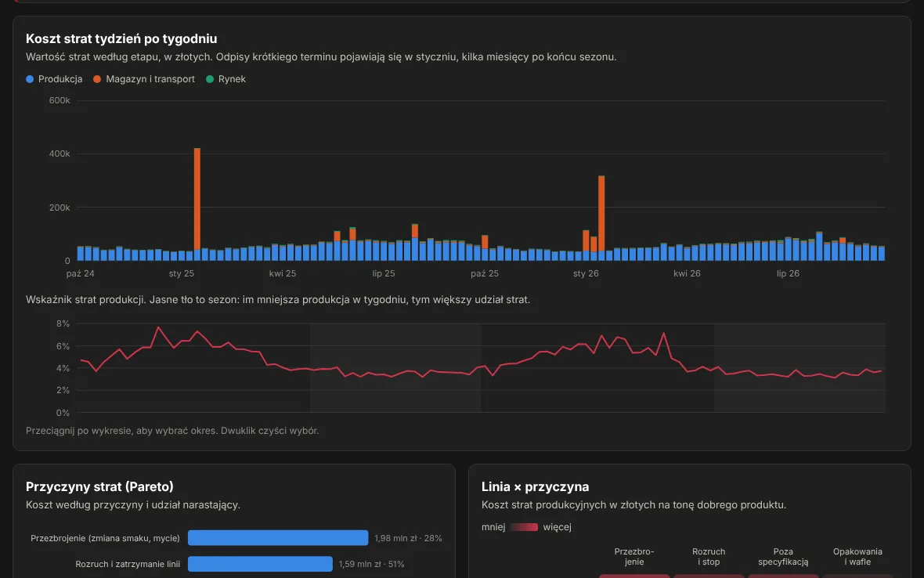The image size is (924, 578).
Task: Click the 'paź 24' x-axis label
Action: pyautogui.click(x=80, y=273)
